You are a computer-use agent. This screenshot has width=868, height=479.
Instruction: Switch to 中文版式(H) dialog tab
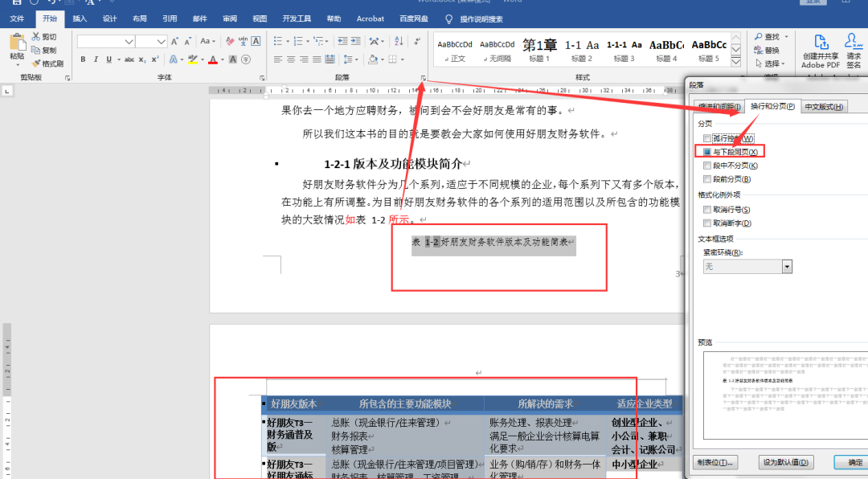[x=824, y=107]
